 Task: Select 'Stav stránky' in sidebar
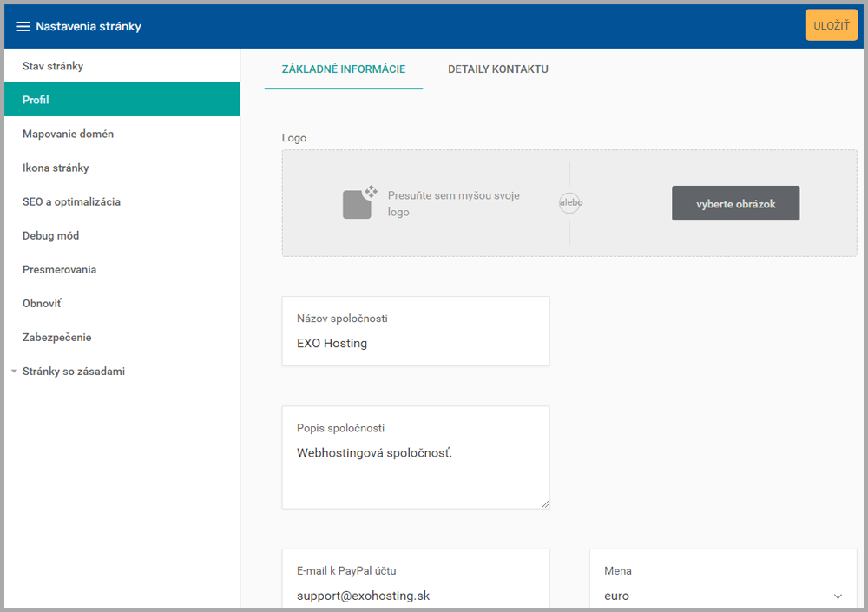(53, 66)
